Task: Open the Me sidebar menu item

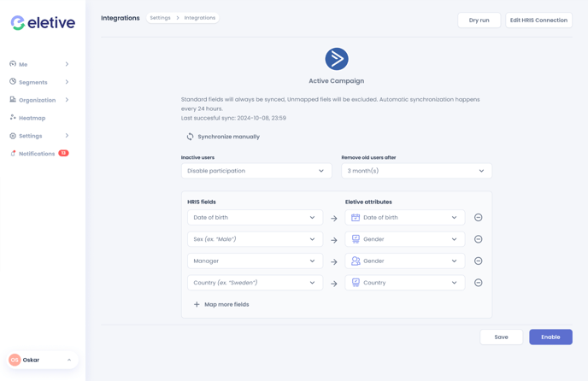Action: pos(39,64)
